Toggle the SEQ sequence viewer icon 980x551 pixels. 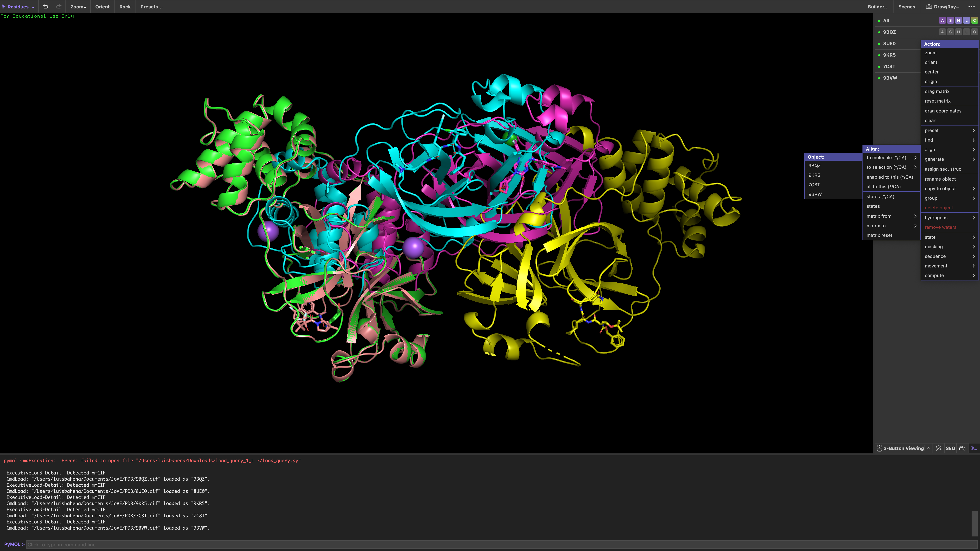click(950, 448)
